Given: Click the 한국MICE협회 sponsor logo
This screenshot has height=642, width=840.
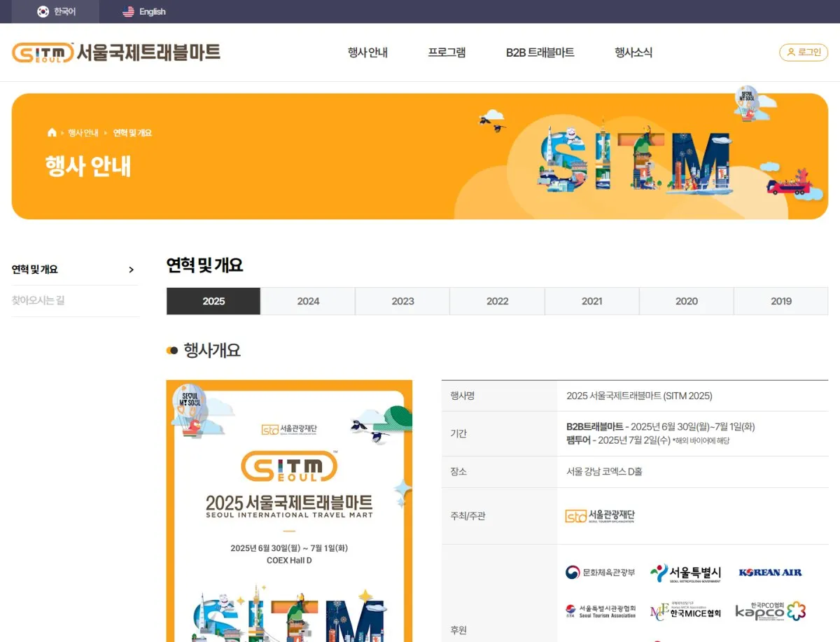Looking at the screenshot, I should pyautogui.click(x=685, y=611).
